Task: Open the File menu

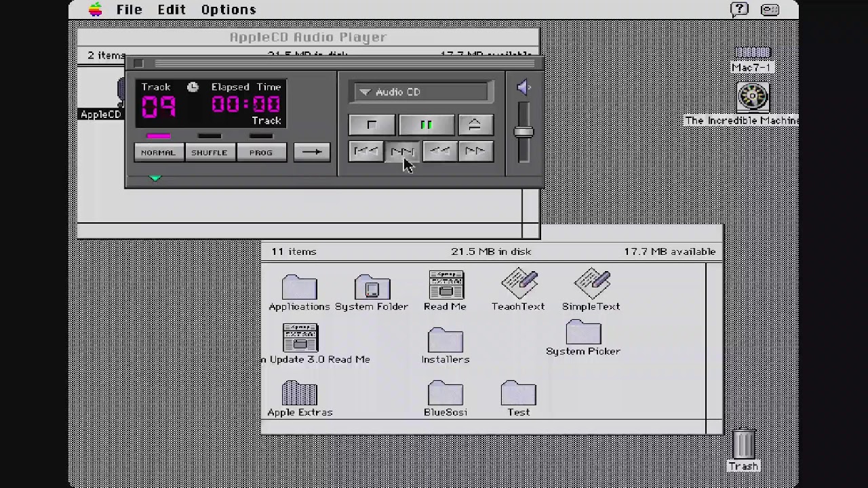Action: point(129,9)
